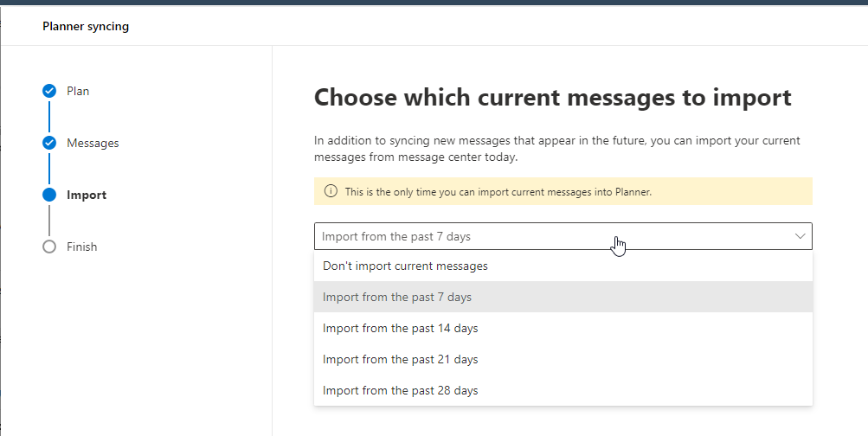Click the yellow one-time import warning banner
Viewport: 868px width, 436px height.
coord(563,191)
